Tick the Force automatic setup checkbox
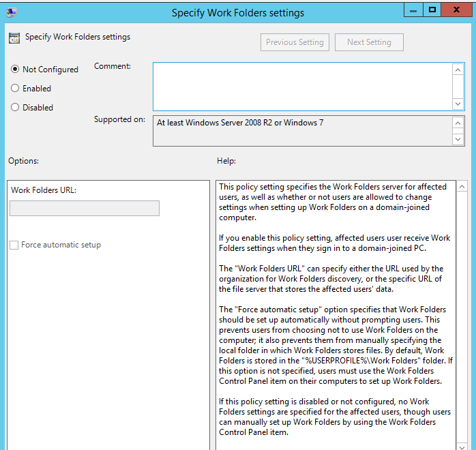476x450 pixels. pos(14,245)
